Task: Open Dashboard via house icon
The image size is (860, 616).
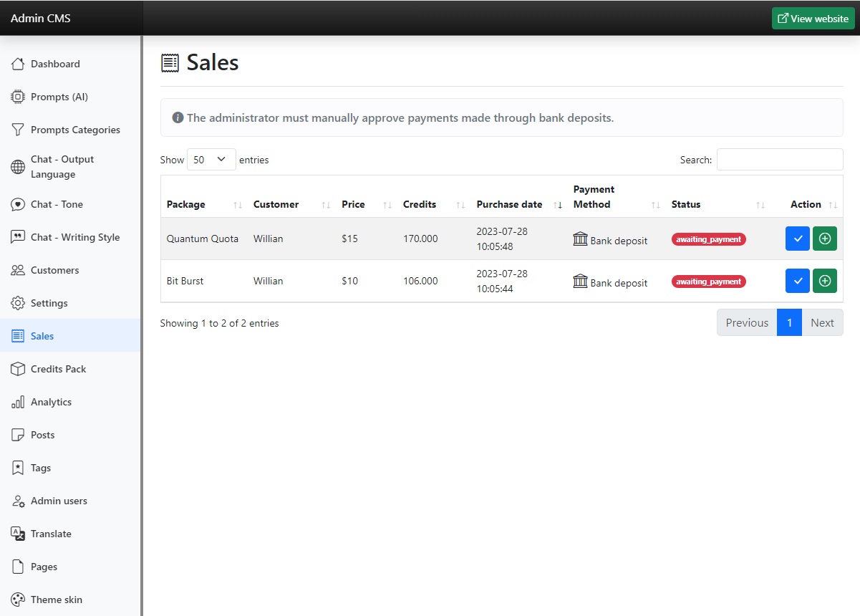Action: click(18, 64)
